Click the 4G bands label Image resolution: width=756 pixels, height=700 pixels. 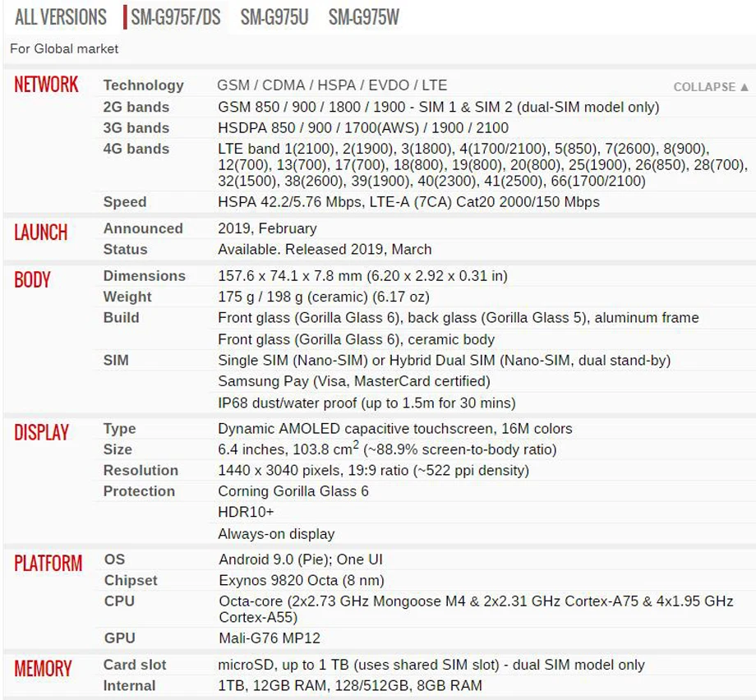(x=136, y=149)
